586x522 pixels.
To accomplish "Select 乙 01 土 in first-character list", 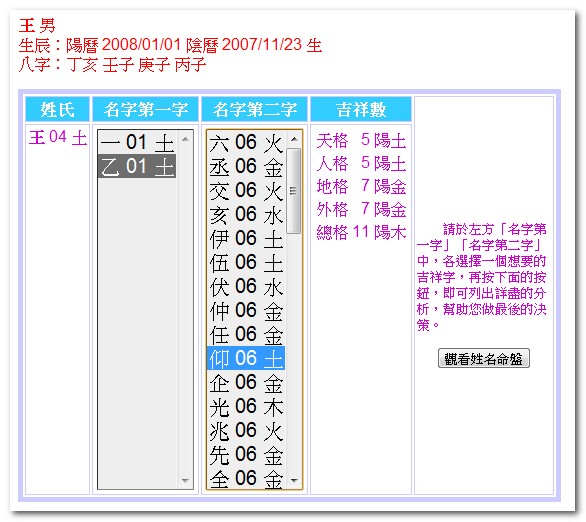I will [x=137, y=166].
